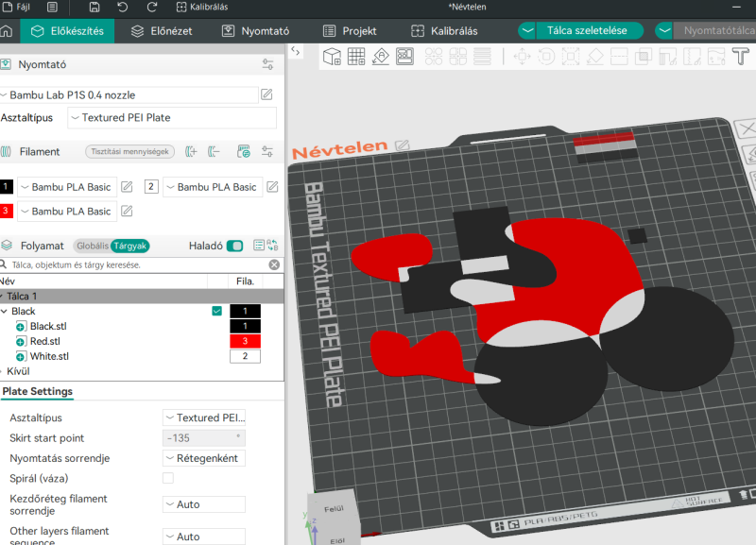Click the save floppy disk icon
The image size is (756, 545).
(x=94, y=7)
